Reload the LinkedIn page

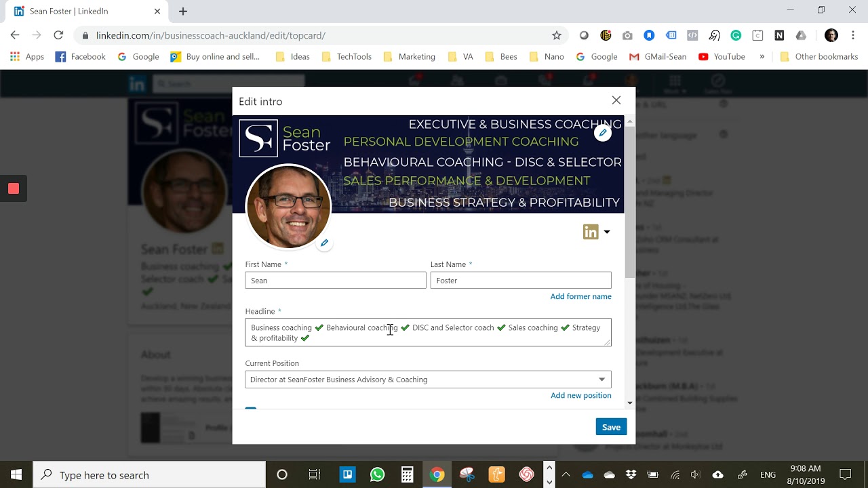pos(58,35)
